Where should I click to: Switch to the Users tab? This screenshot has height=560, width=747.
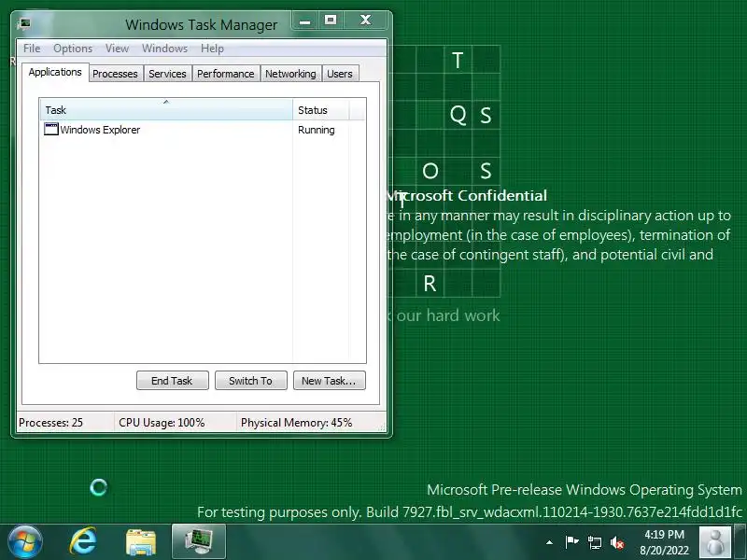(x=340, y=74)
